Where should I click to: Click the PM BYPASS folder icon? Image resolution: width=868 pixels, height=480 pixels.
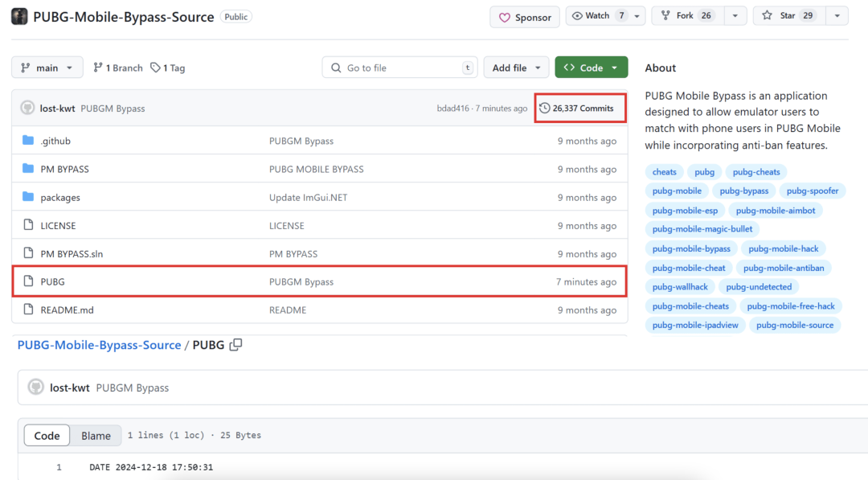[x=28, y=168]
